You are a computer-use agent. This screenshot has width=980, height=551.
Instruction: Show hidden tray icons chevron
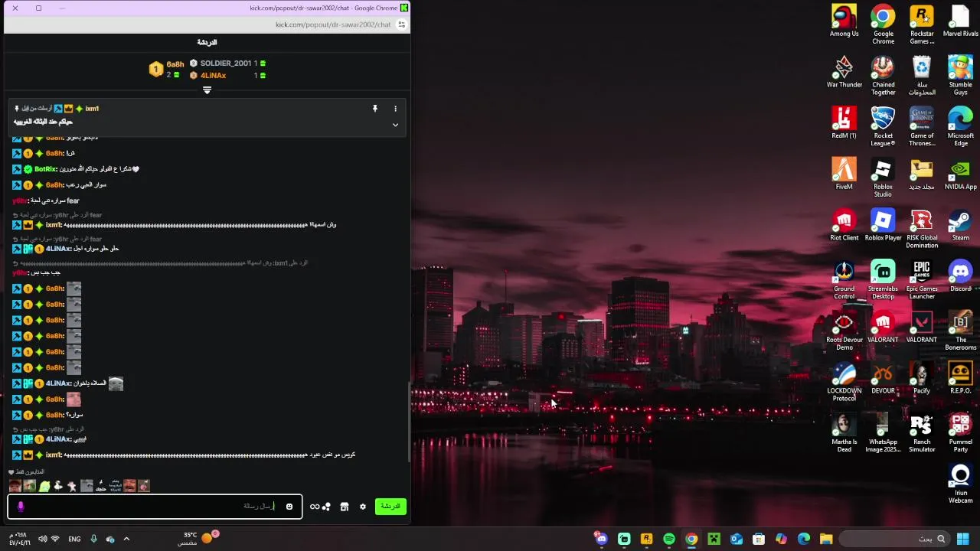(x=126, y=539)
